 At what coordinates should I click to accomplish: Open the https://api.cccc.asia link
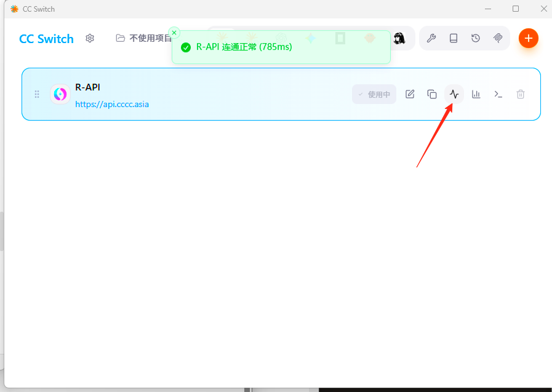point(112,104)
